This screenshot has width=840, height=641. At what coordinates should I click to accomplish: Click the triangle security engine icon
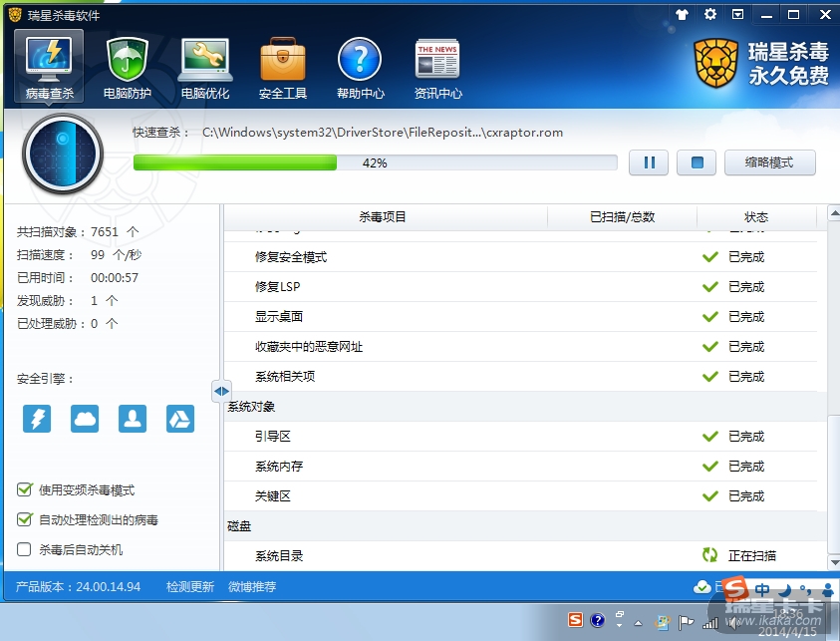pyautogui.click(x=180, y=419)
